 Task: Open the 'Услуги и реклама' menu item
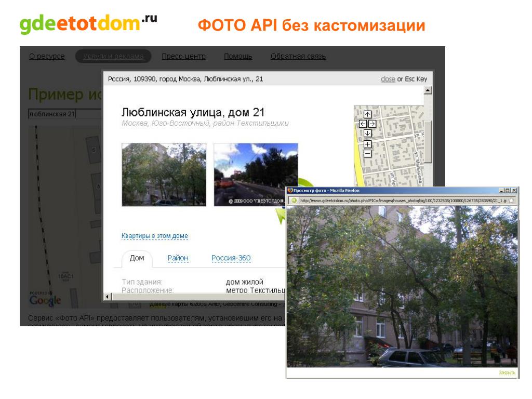(x=113, y=56)
